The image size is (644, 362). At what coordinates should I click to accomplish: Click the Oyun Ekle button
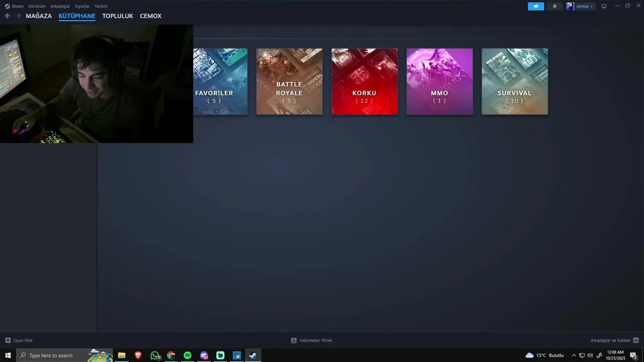[x=19, y=340]
